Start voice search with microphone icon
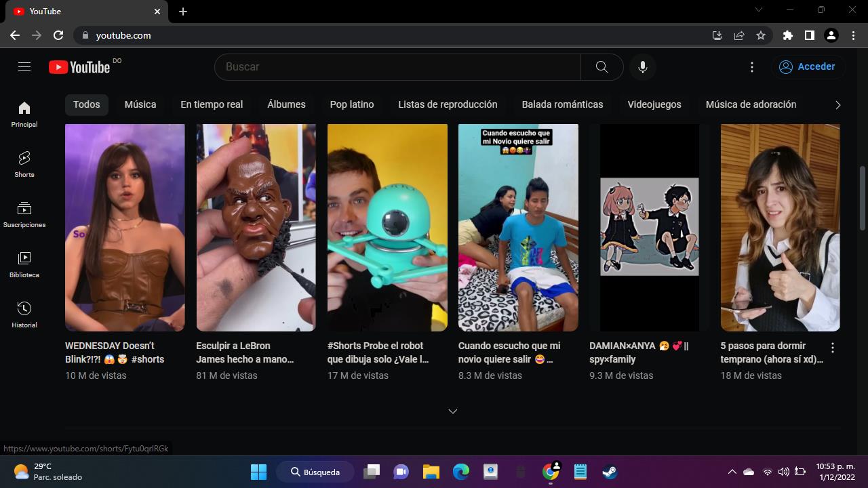The image size is (868, 488). point(642,66)
